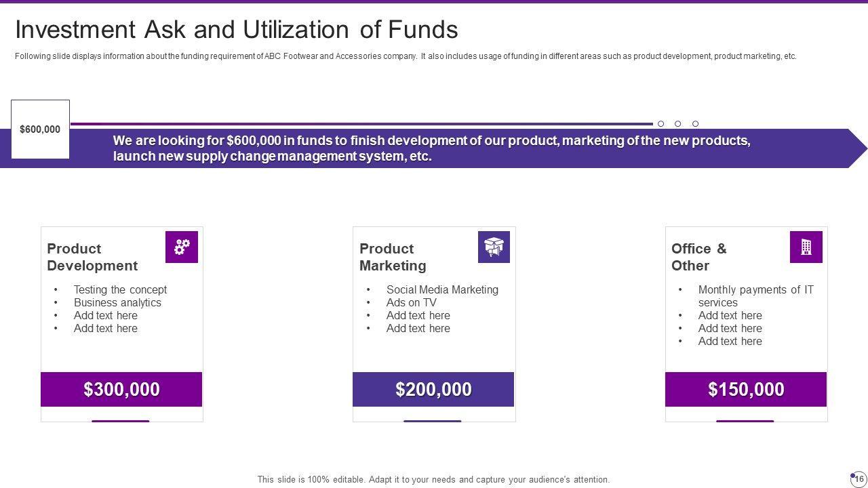The width and height of the screenshot is (868, 488).
Task: Click the 'We are looking for $600,000' banner text
Action: (431, 148)
